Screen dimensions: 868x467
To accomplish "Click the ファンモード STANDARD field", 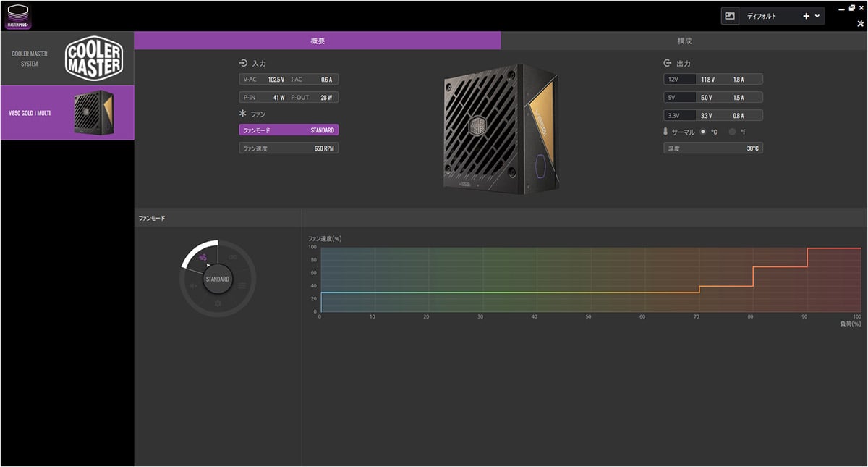I will click(x=289, y=130).
